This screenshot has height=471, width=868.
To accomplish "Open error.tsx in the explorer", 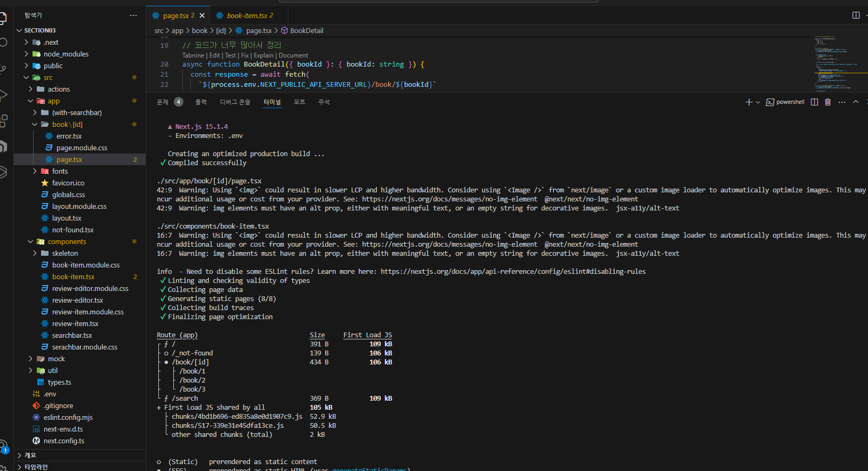I will tap(79, 136).
